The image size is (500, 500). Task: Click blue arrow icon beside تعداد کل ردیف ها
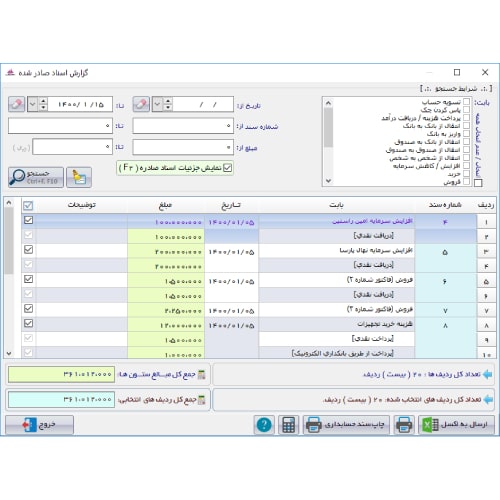[x=488, y=375]
